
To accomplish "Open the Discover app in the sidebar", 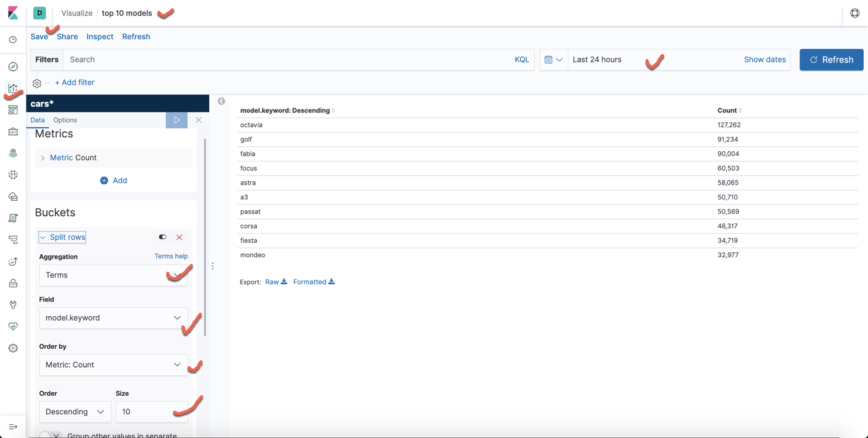I will [13, 66].
